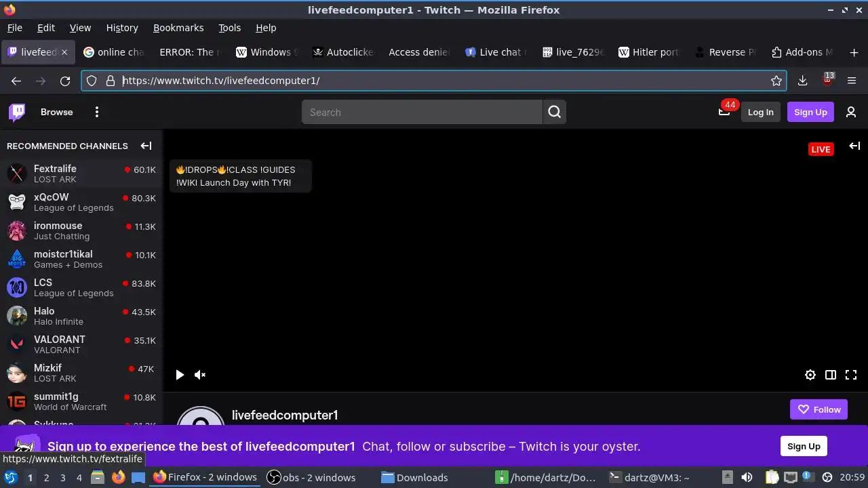Open the Help menu
Image resolution: width=868 pixels, height=488 pixels.
pos(266,28)
